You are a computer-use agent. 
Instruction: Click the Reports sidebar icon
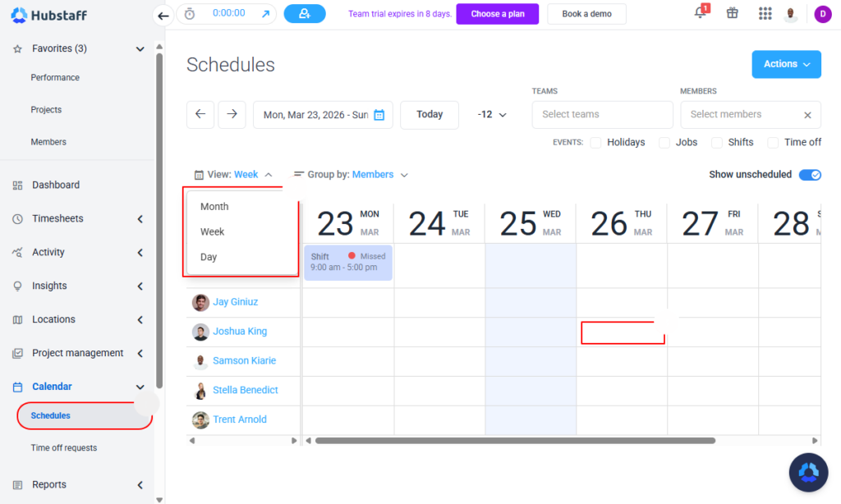tap(18, 484)
